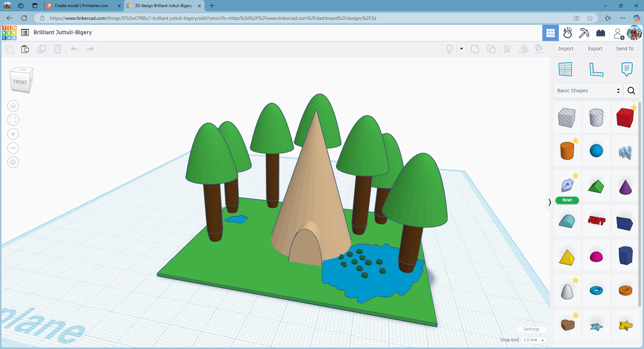Click the Mirror tool icon
The height and width of the screenshot is (349, 644).
(523, 49)
